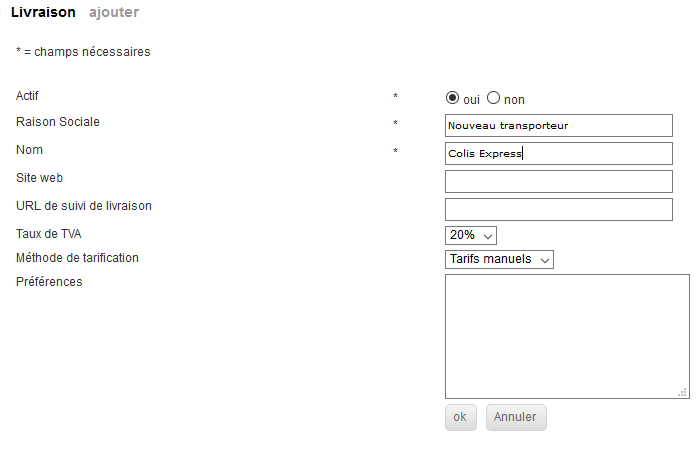Click the empty Site web field
The image size is (700, 450).
(559, 181)
